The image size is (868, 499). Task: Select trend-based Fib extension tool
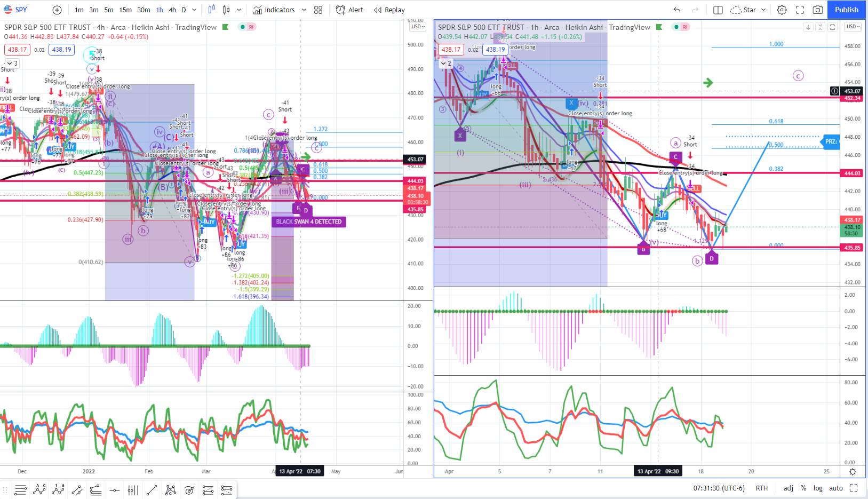(x=208, y=489)
